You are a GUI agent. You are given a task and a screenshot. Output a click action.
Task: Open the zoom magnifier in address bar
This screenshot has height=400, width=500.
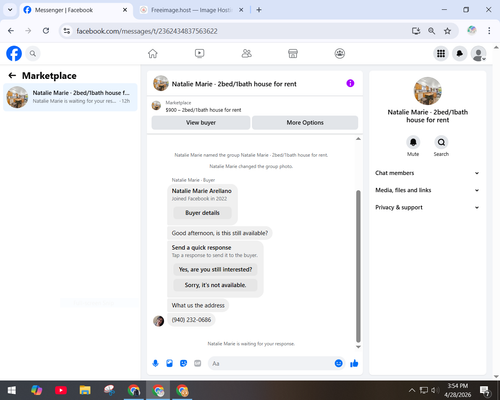(432, 31)
